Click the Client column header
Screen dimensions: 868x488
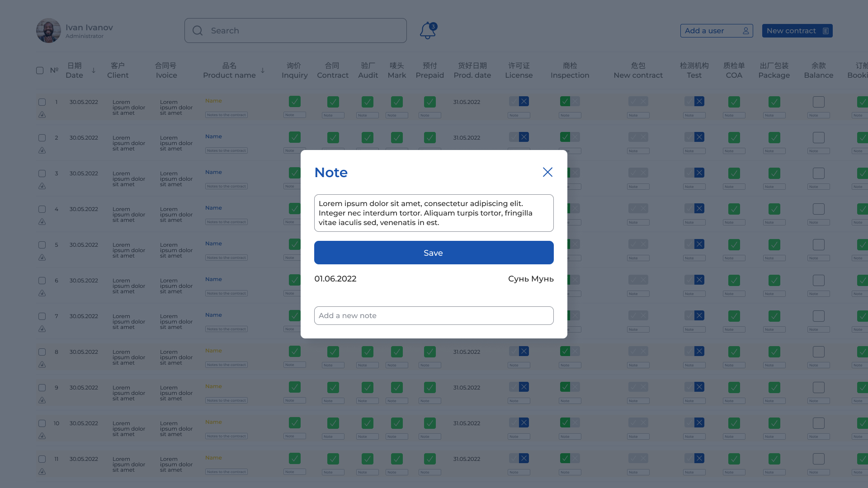(118, 70)
